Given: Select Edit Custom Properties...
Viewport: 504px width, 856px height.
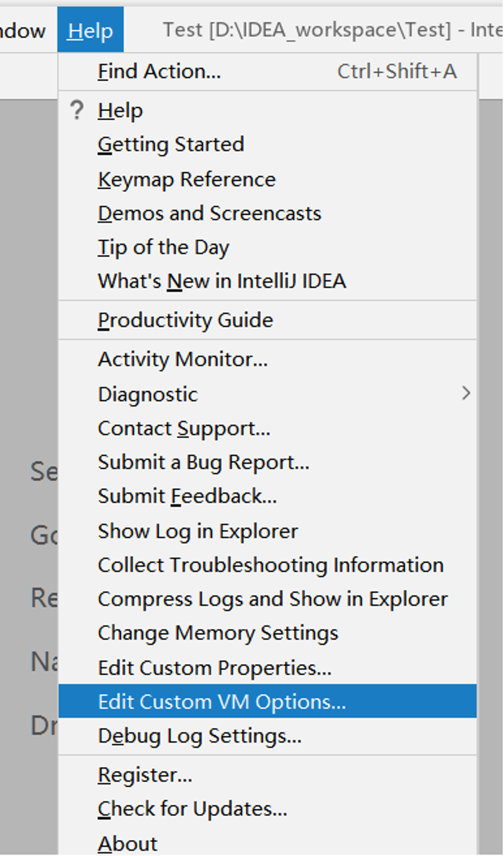Looking at the screenshot, I should (268, 668).
